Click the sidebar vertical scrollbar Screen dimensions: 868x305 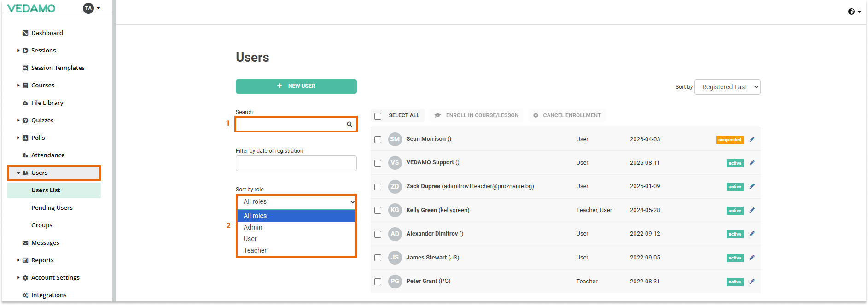pos(114,151)
